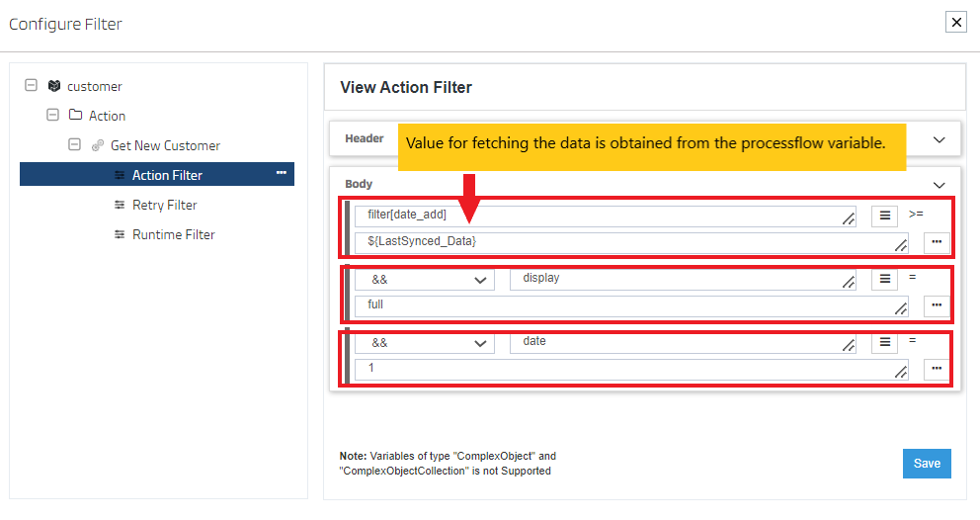
Task: Open ellipsis menu next to '1' value
Action: click(x=936, y=370)
